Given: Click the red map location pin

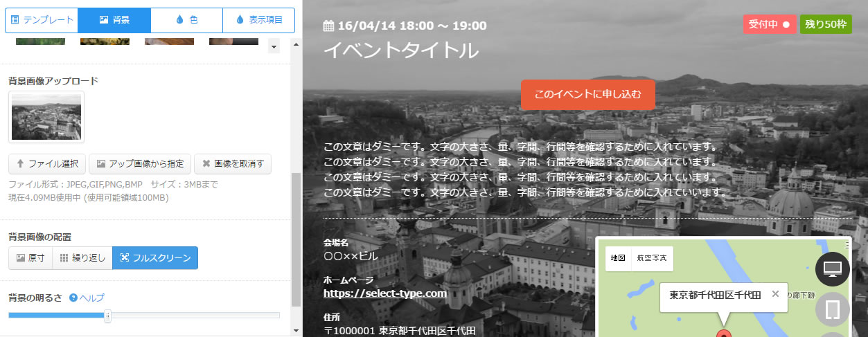Looking at the screenshot, I should (724, 334).
